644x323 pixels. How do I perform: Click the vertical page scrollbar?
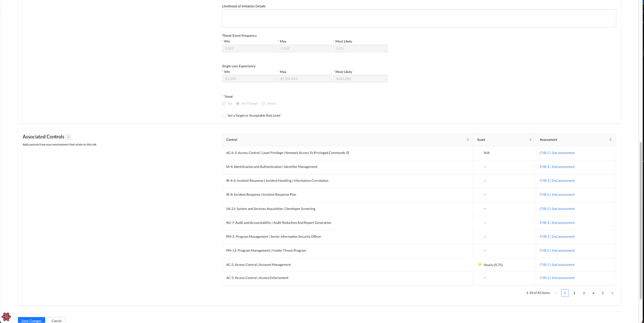click(x=641, y=222)
